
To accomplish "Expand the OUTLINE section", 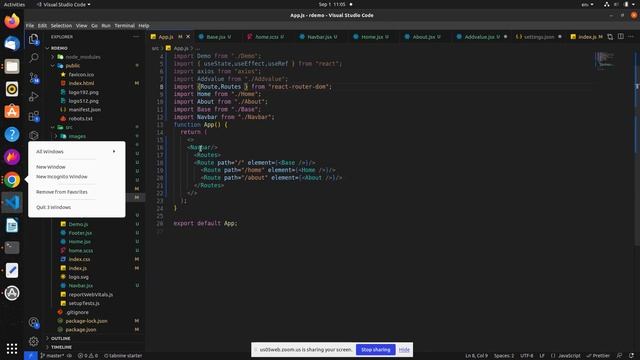I will 60,338.
